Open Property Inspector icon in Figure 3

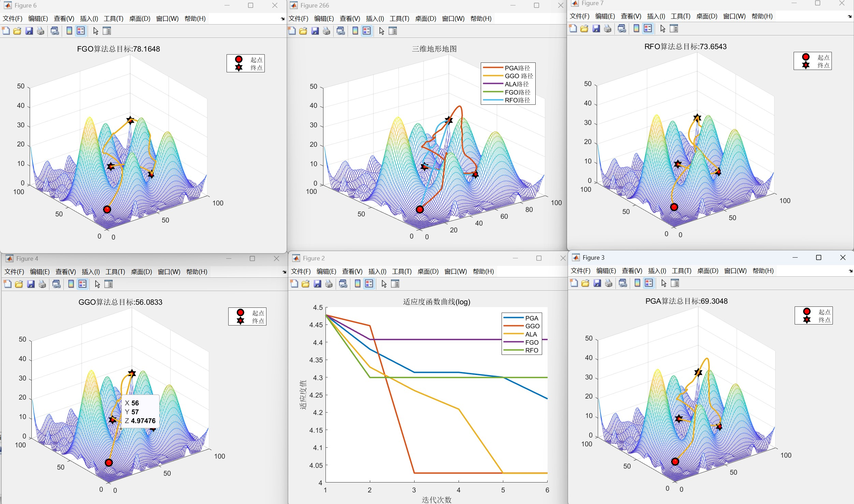[675, 283]
